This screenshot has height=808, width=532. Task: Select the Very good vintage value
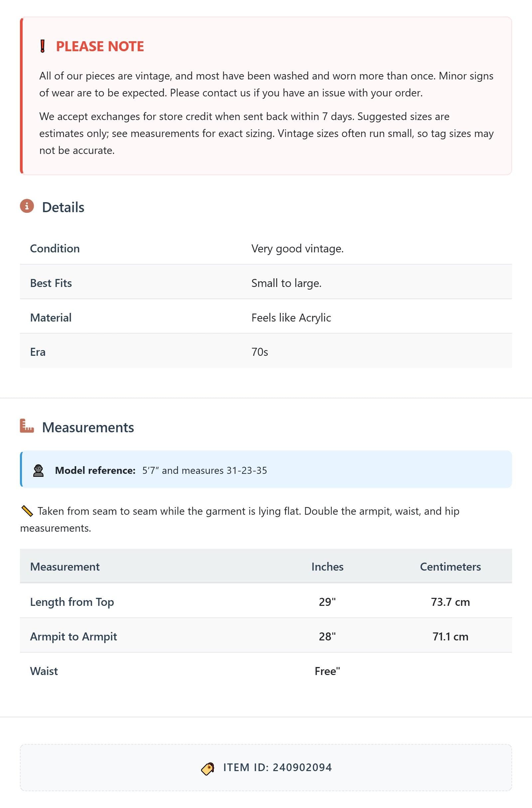coord(297,248)
